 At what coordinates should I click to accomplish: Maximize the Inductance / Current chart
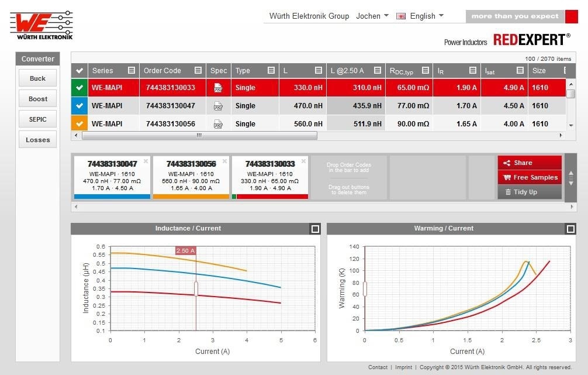pos(316,229)
